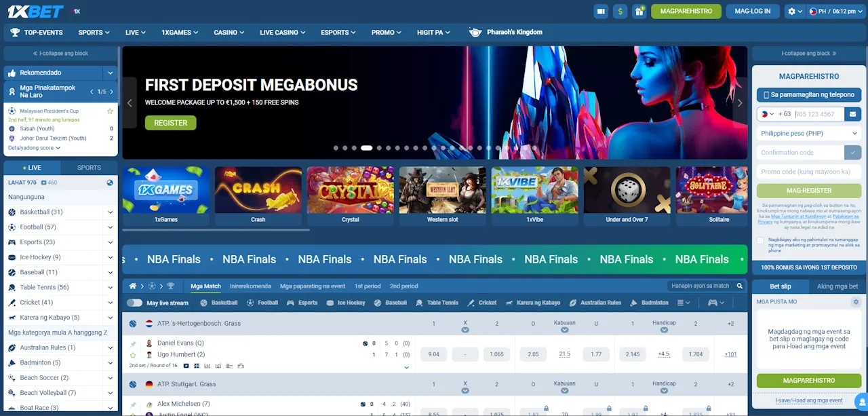This screenshot has width=868, height=416.
Task: Open the Western slot game thumbnail
Action: point(443,196)
